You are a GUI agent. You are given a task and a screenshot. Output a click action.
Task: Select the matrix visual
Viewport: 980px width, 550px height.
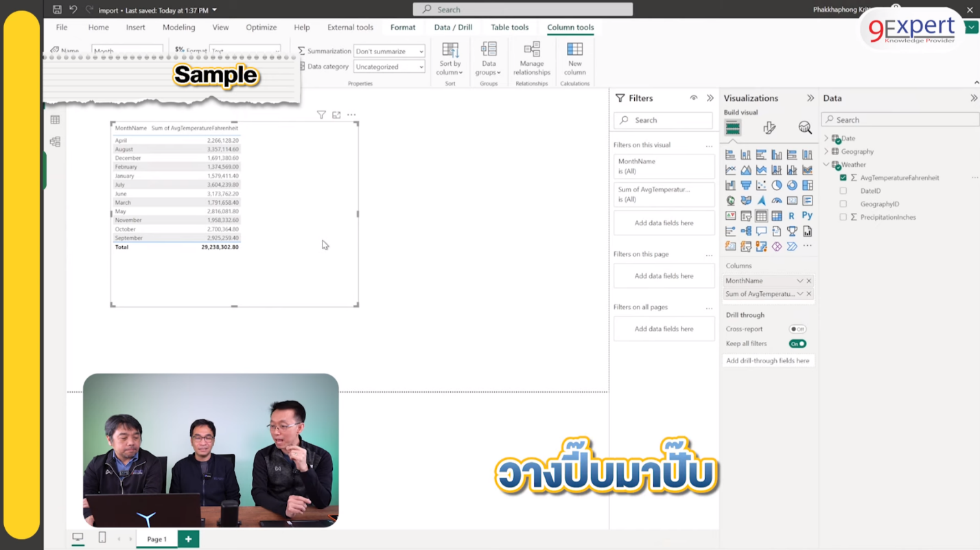click(776, 215)
